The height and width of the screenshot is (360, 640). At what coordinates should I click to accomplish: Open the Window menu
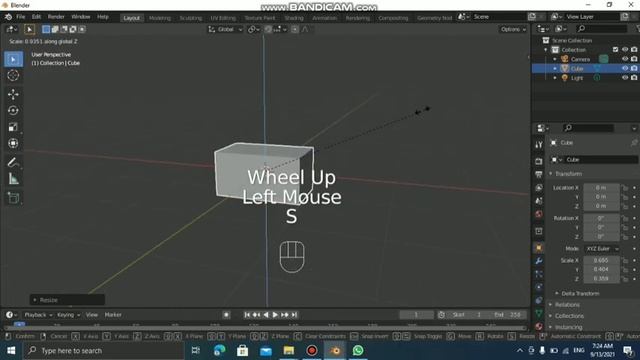(x=80, y=17)
